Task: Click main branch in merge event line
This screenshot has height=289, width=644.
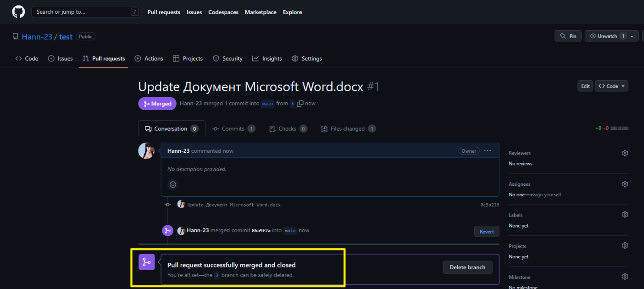Action: pos(290,230)
